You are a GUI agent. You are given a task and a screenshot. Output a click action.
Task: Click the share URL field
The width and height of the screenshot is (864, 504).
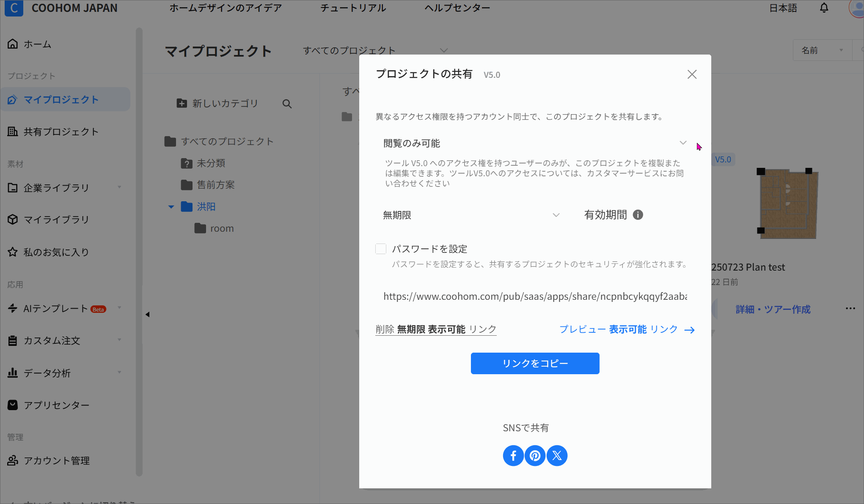tap(535, 296)
